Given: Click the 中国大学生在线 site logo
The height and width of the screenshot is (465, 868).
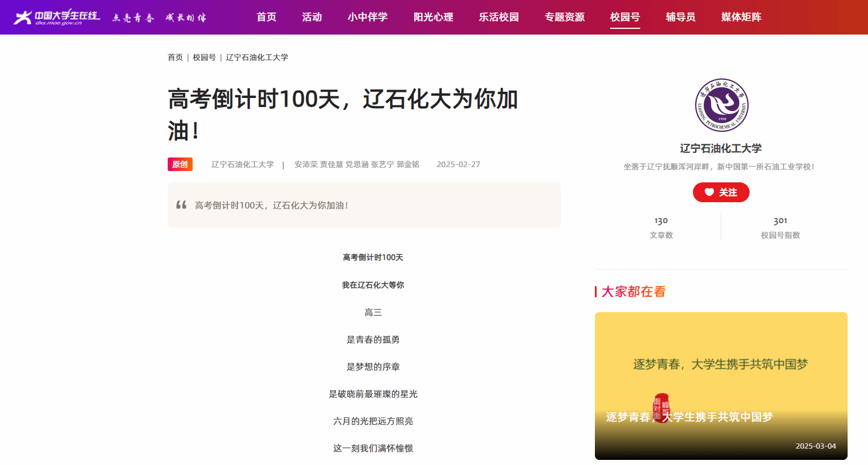Looking at the screenshot, I should point(57,17).
